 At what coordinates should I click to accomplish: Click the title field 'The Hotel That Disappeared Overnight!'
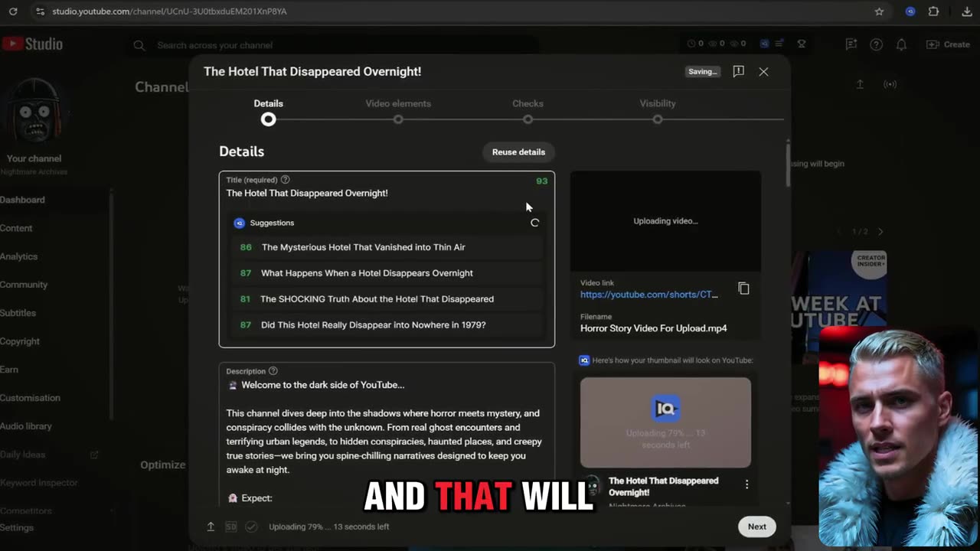tap(307, 194)
